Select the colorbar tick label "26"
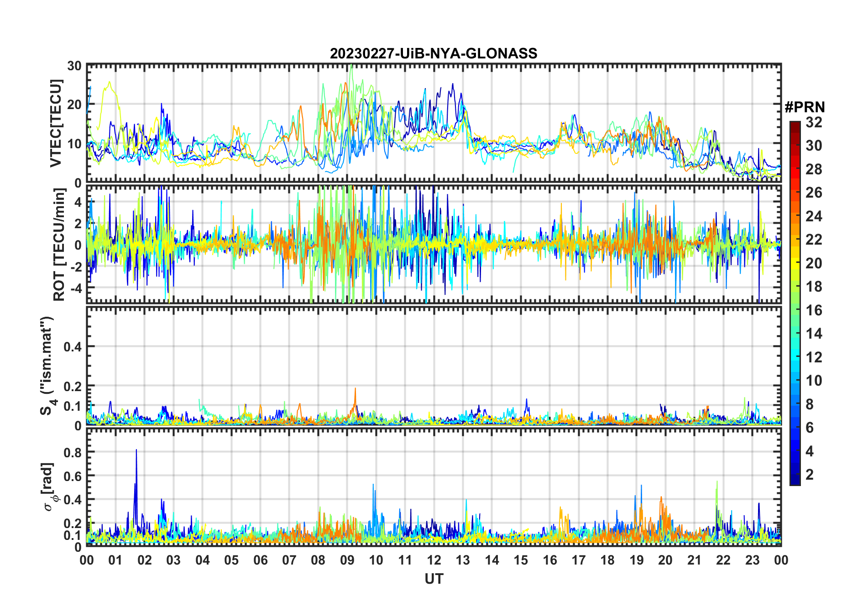The width and height of the screenshot is (868, 607). 814,193
